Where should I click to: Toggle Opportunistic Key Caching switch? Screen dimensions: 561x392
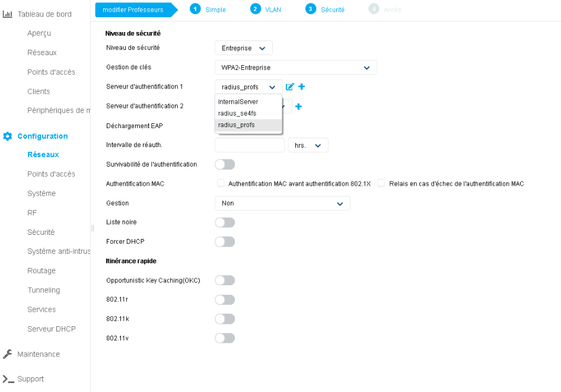(225, 280)
